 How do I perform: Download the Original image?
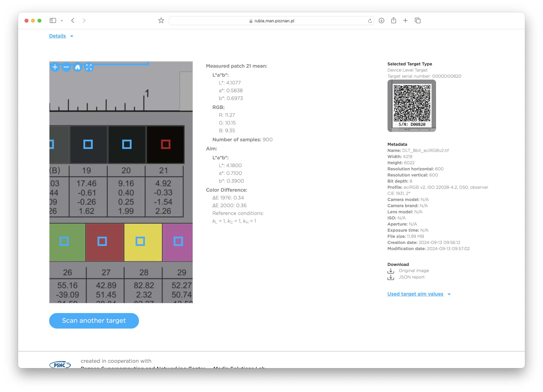coord(414,270)
